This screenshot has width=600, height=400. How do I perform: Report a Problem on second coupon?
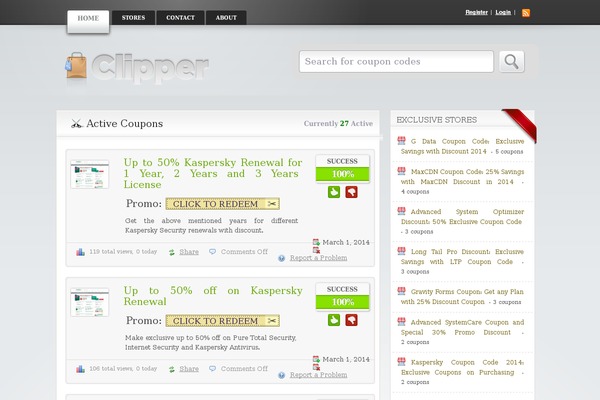pyautogui.click(x=318, y=375)
